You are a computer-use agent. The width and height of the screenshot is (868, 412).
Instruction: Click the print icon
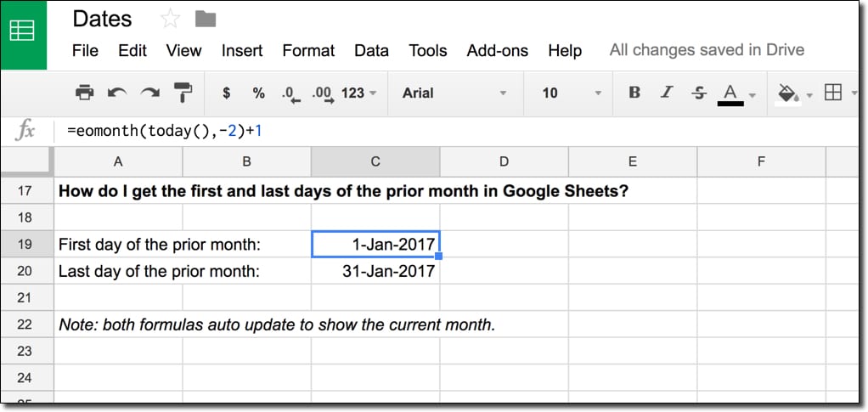[x=84, y=93]
